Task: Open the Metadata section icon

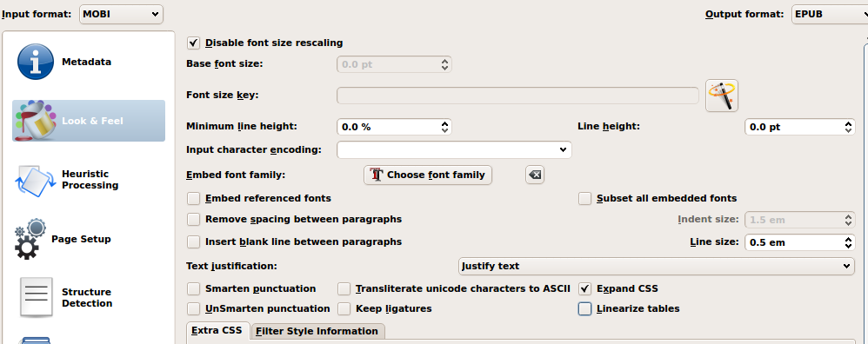Action: click(36, 62)
